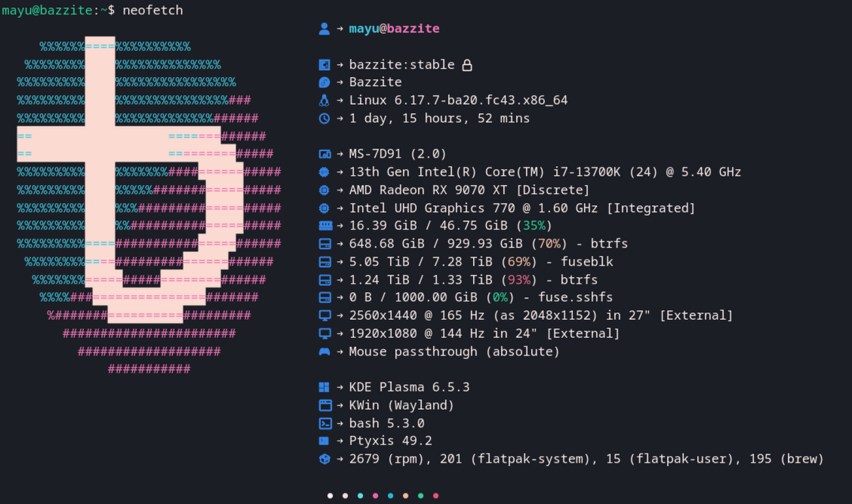852x504 pixels.
Task: Click '2560x1440 @ 165 Hz' display text
Action: coord(417,315)
